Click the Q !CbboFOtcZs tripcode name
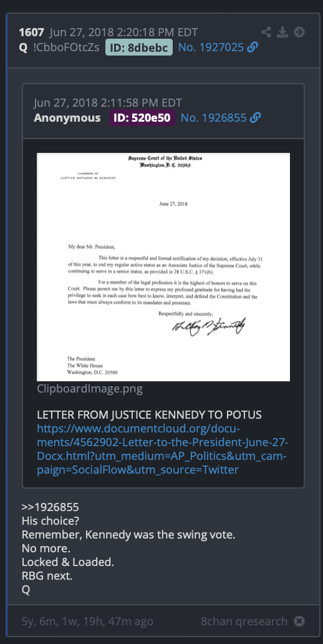The image size is (323, 644). pyautogui.click(x=59, y=47)
